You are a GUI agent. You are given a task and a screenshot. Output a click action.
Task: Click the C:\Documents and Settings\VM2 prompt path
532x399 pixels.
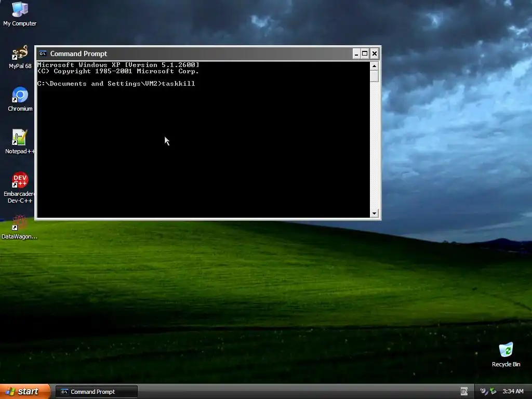click(x=97, y=84)
